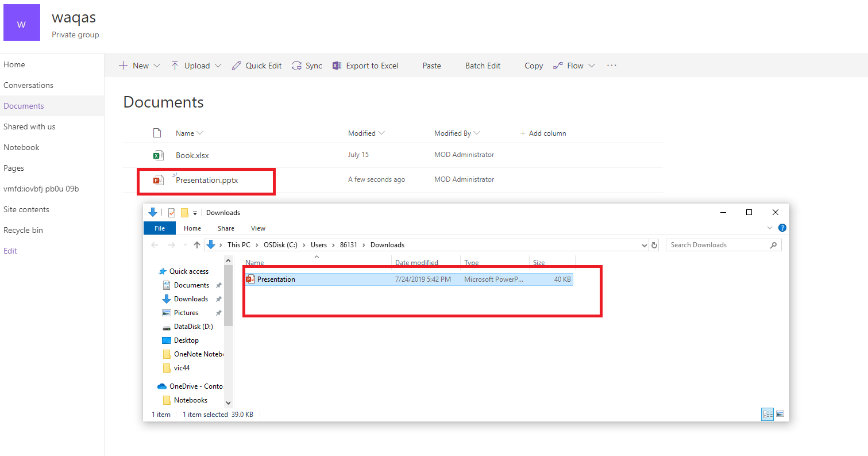Click the Batch Edit button
Viewport: 868px width, 456px height.
[x=483, y=65]
